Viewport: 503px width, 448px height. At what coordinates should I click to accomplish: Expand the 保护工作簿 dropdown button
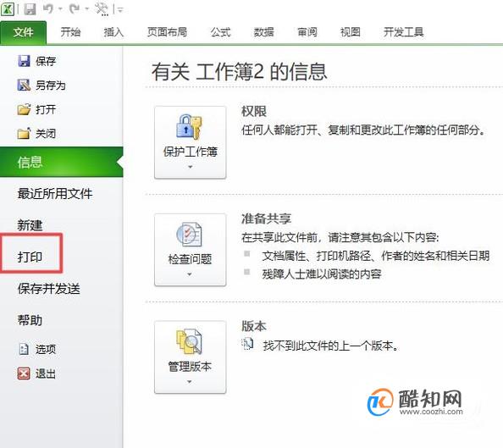pyautogui.click(x=191, y=142)
